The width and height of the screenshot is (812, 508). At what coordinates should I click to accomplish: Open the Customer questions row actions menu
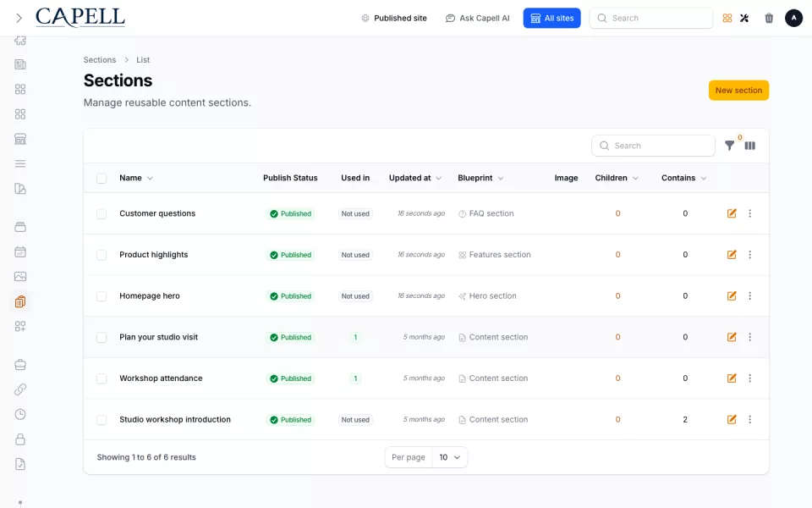point(750,213)
